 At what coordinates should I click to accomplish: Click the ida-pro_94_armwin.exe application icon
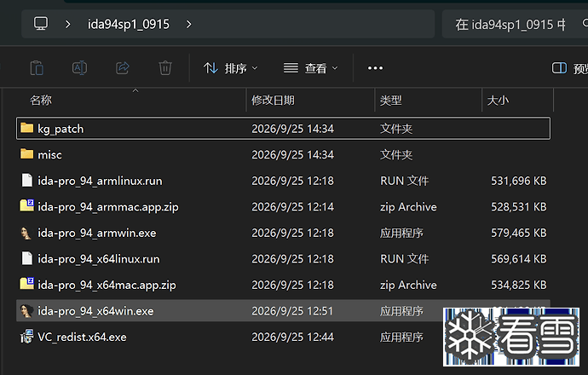tap(26, 233)
